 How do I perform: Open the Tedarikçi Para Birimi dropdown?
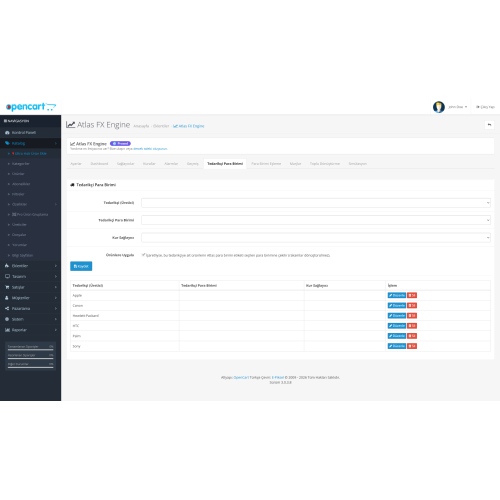[x=316, y=220]
